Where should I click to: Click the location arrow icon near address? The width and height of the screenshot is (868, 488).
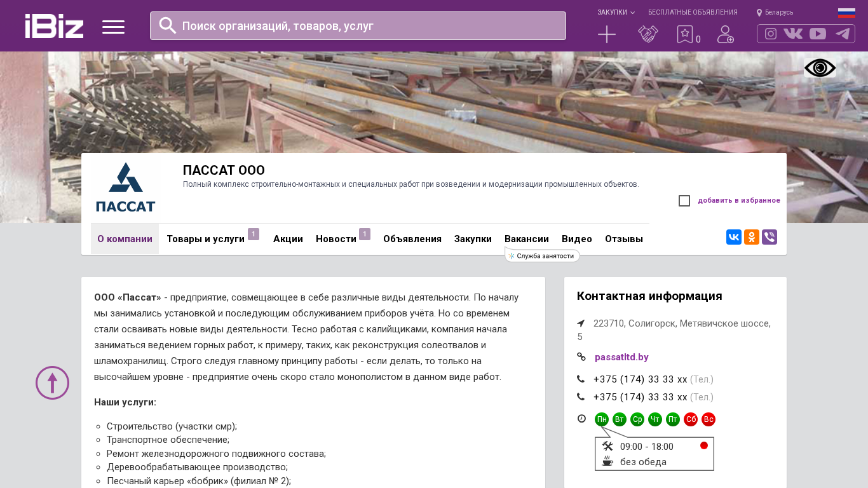click(581, 323)
